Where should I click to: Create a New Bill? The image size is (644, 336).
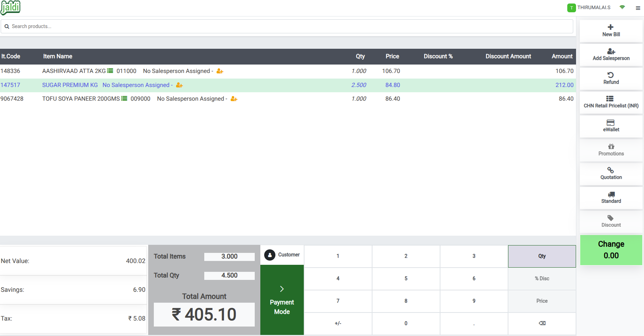(x=611, y=30)
